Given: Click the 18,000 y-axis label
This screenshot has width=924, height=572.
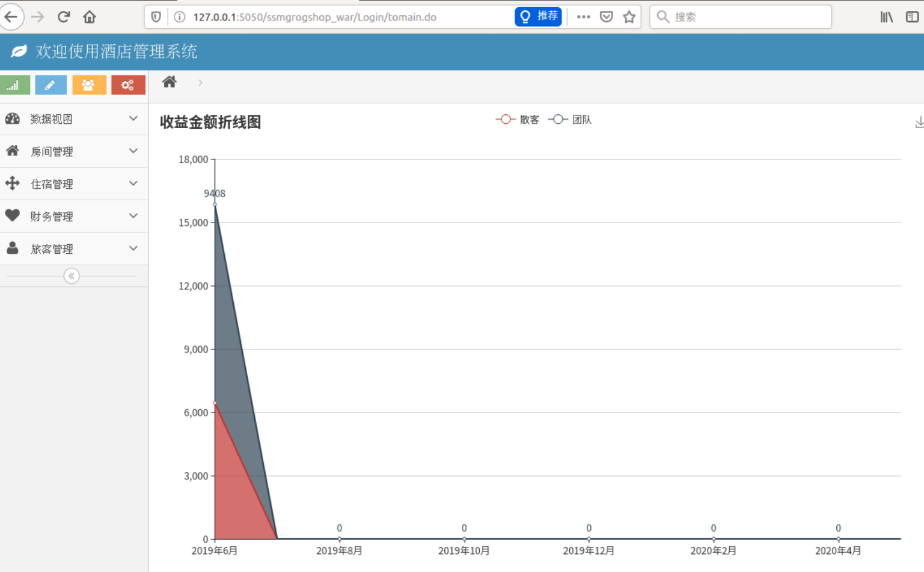Looking at the screenshot, I should pos(194,159).
